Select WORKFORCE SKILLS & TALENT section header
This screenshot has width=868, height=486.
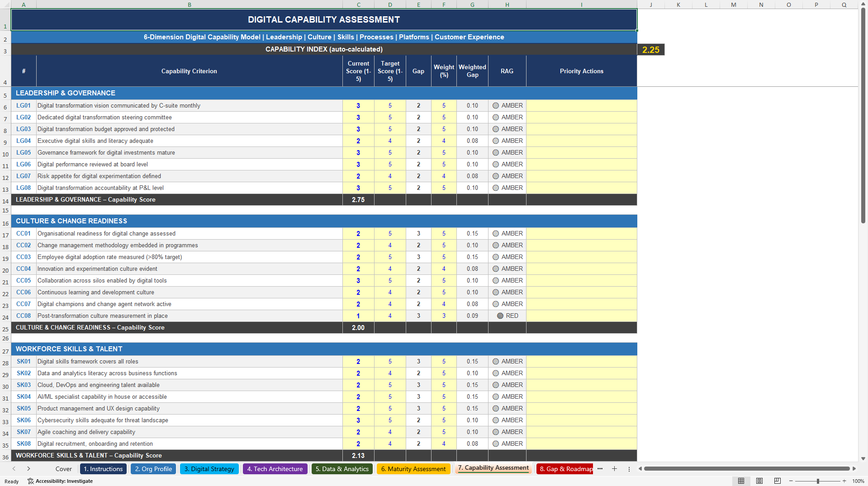[324, 349]
